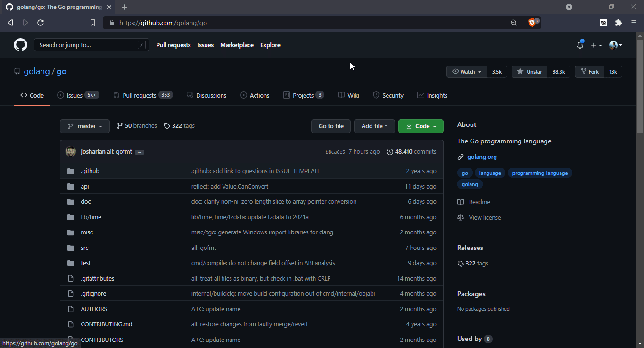Open commit hash b8ca6e5
644x348 pixels.
[x=335, y=152]
